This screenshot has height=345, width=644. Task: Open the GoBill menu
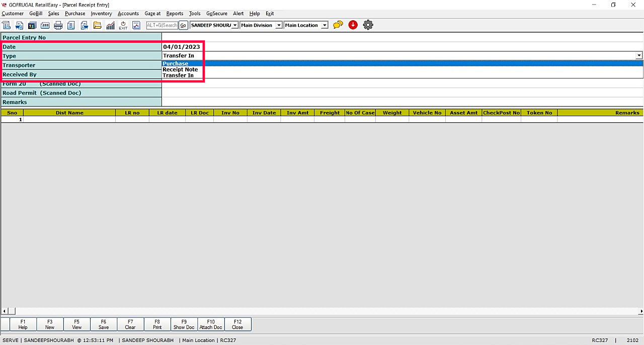click(x=36, y=14)
